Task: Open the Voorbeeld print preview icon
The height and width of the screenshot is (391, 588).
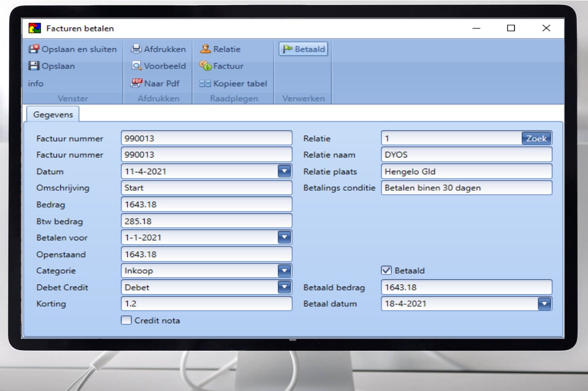Action: 136,66
